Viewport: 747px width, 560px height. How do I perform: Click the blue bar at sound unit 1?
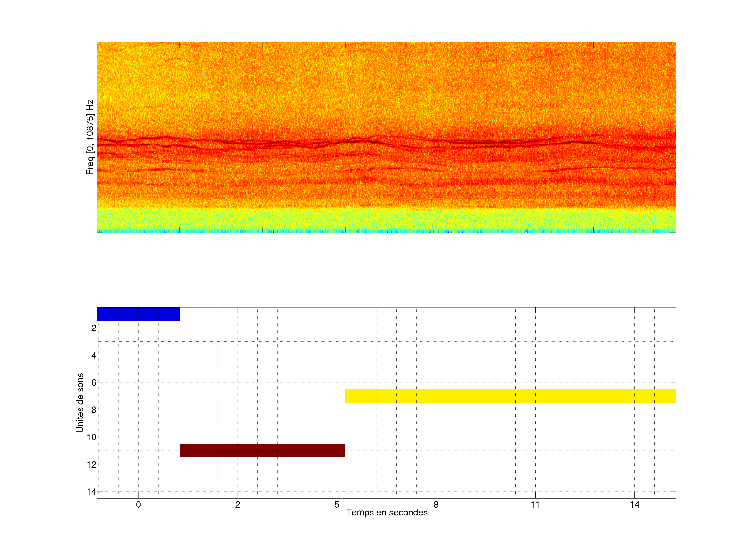click(138, 314)
